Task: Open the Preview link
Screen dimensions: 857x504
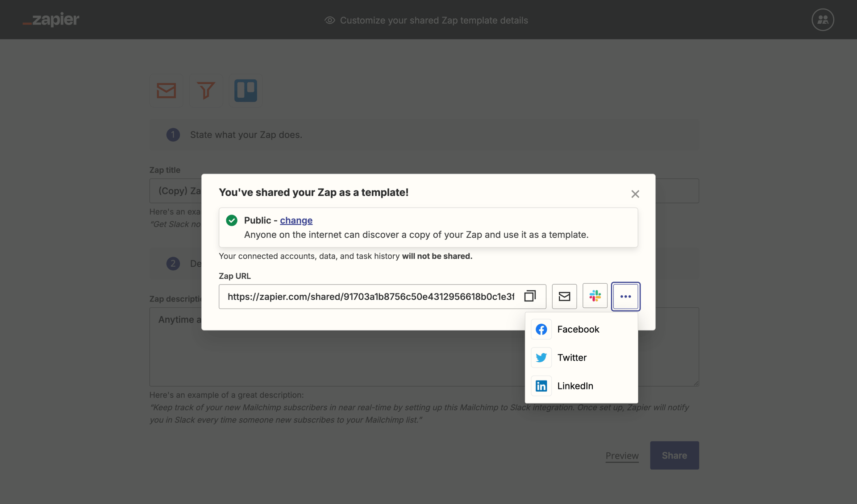Action: pos(622,455)
